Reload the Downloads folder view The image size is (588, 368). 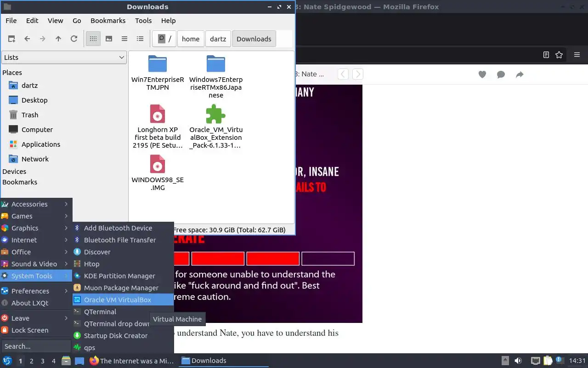[x=74, y=39]
